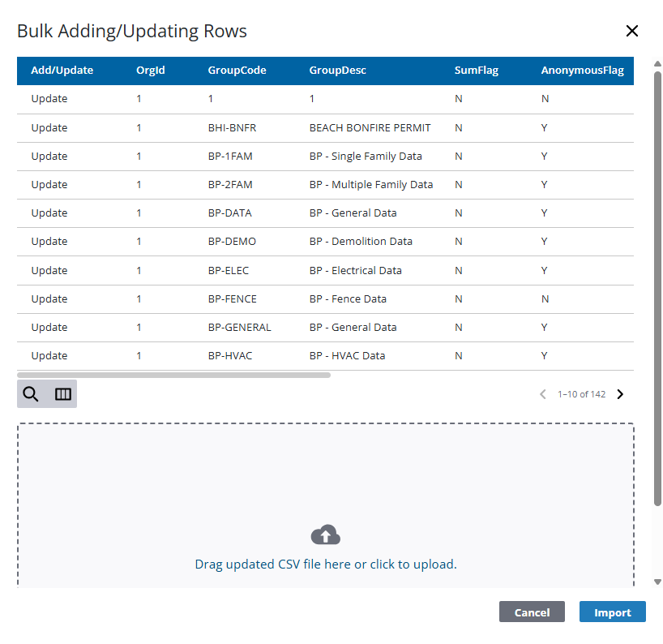Click the cloud upload icon
This screenshot has height=644, width=663.
(325, 535)
